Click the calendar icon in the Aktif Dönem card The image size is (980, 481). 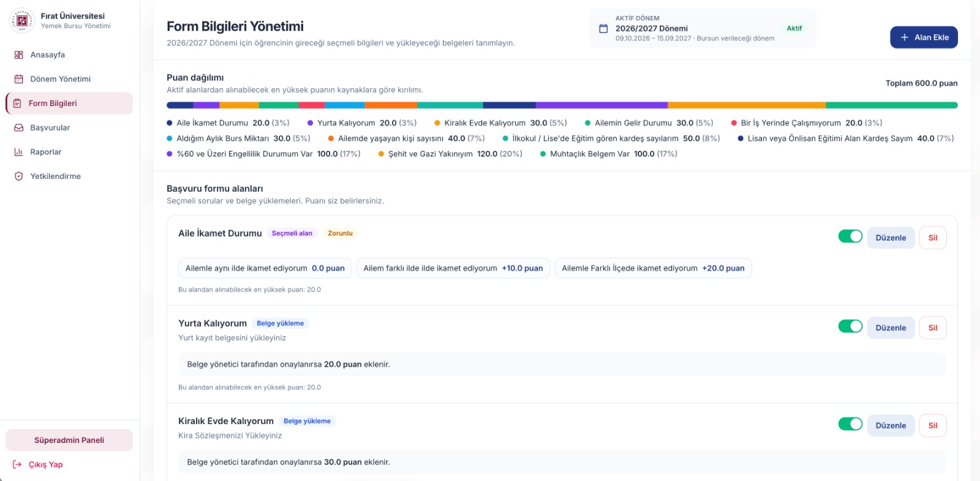tap(603, 29)
